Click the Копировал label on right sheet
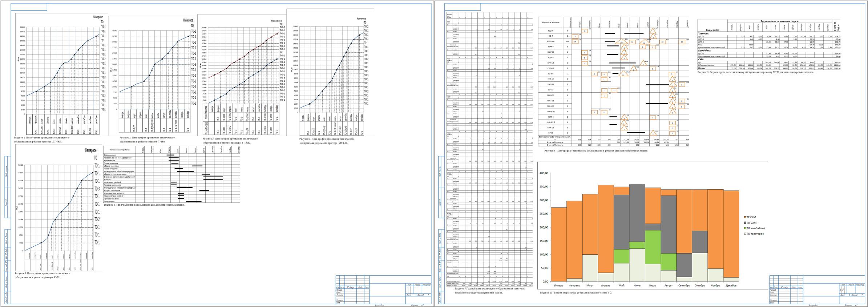This screenshot has height=307, width=868. coord(813,305)
